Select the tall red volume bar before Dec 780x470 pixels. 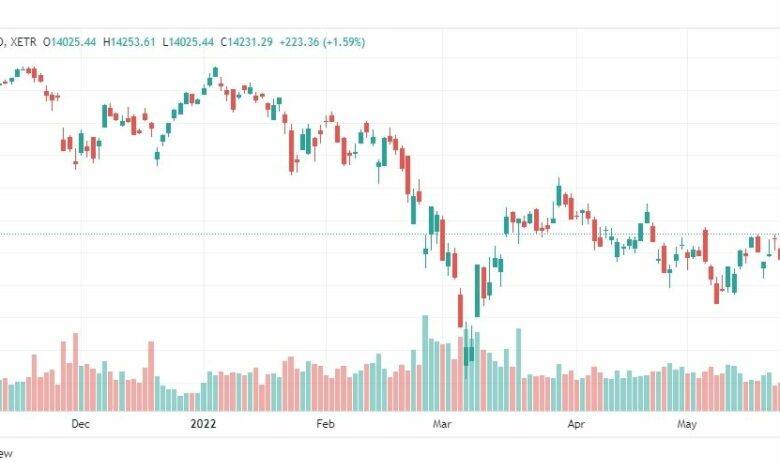(76, 372)
